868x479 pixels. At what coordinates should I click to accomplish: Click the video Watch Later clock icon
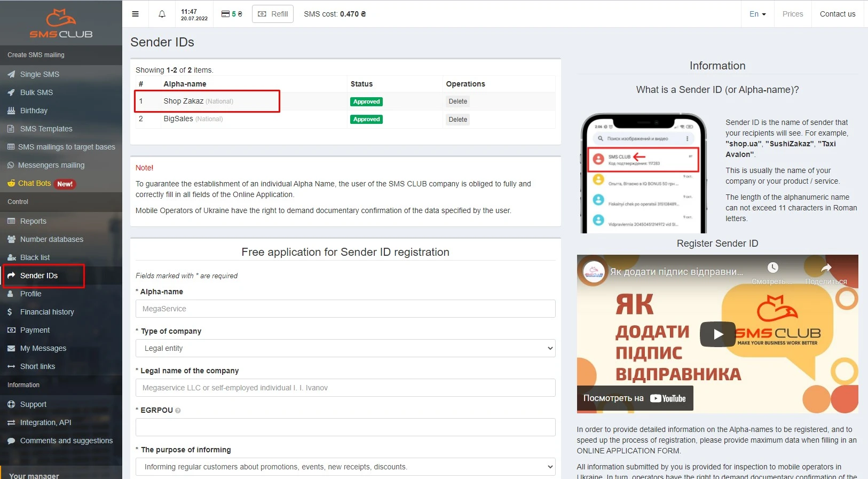(x=772, y=268)
